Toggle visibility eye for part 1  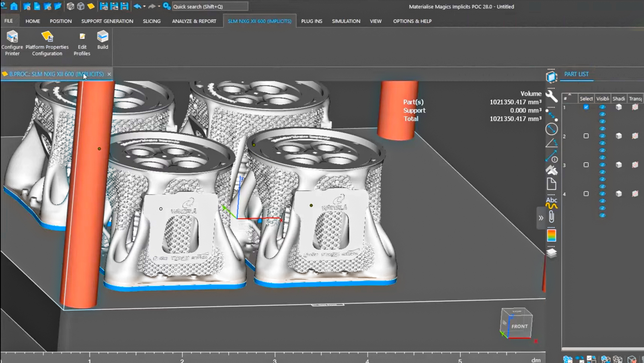(602, 107)
